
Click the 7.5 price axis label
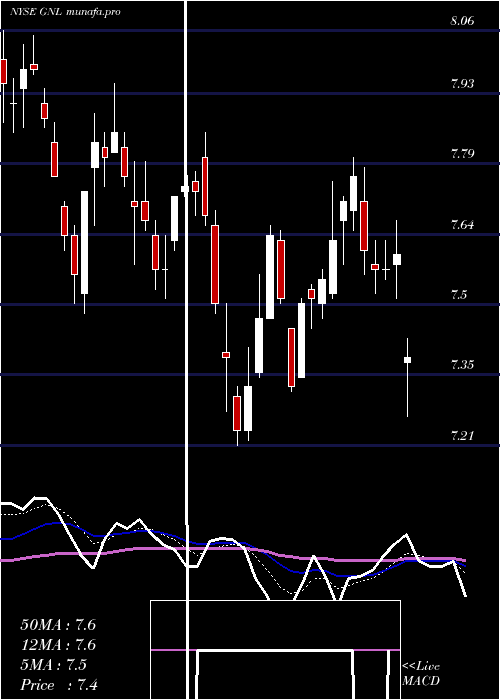pos(459,295)
